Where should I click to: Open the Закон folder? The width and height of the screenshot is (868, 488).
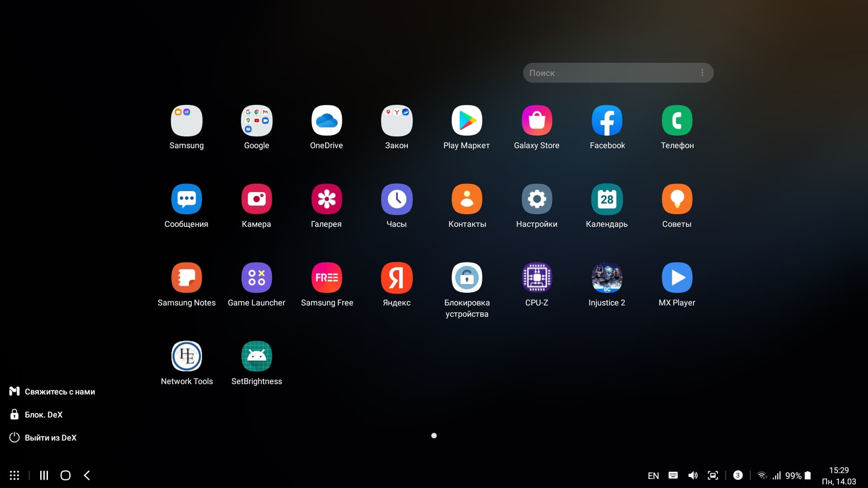(x=396, y=121)
